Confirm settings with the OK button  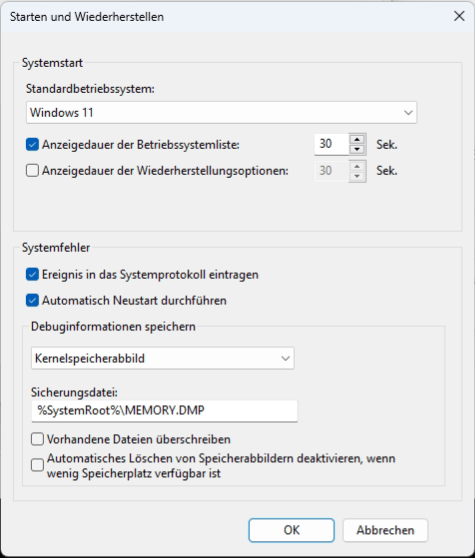(291, 530)
